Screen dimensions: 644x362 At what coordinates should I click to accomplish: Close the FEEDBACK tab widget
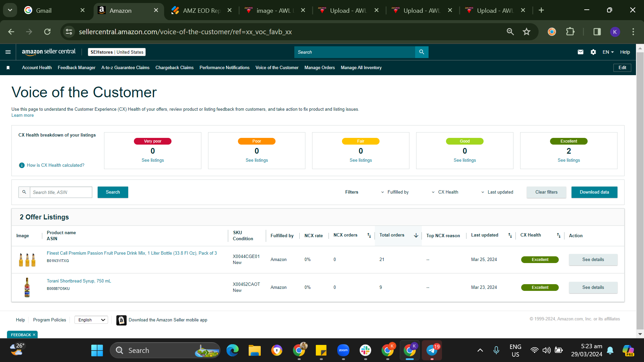(34, 335)
